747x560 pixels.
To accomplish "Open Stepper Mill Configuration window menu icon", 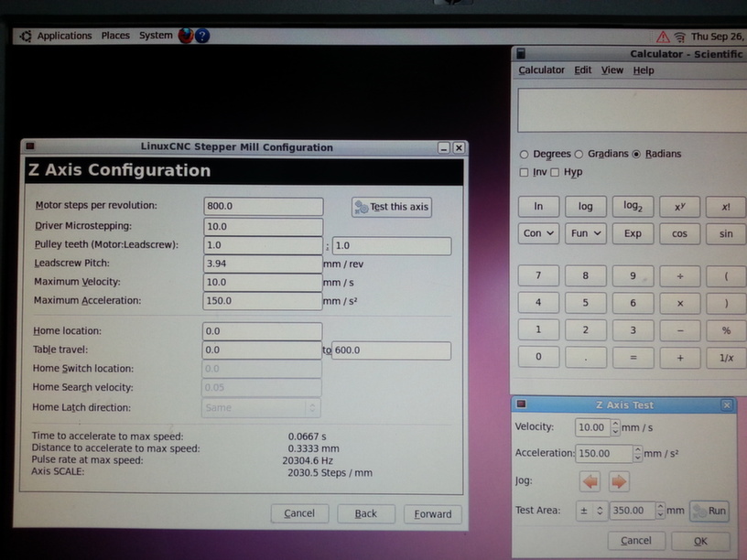I will 30,145.
